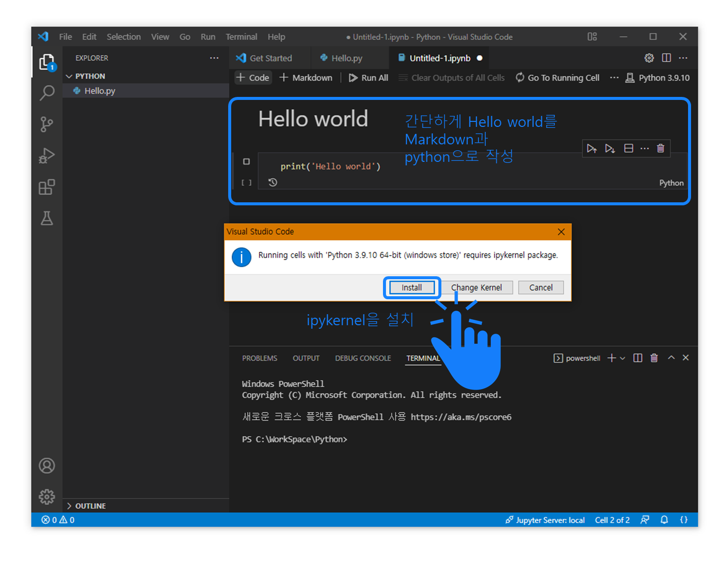Click Go To Running Cell
Screen dimensions: 728x562
[557, 77]
